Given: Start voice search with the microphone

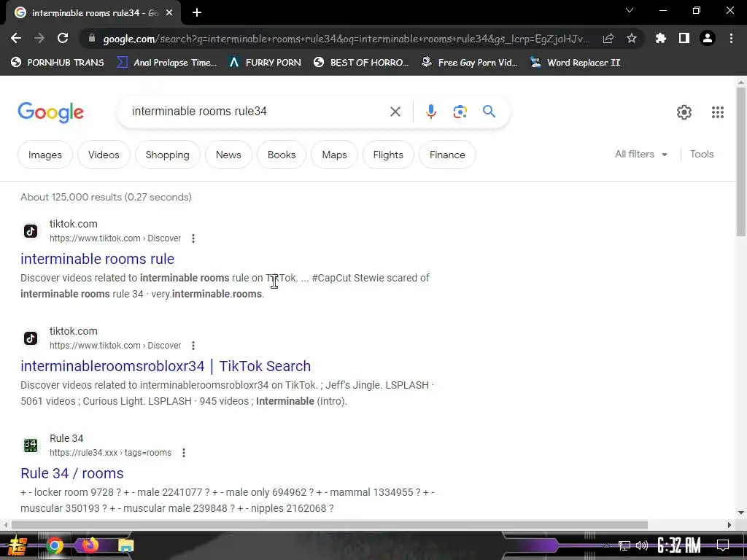Looking at the screenshot, I should point(430,112).
